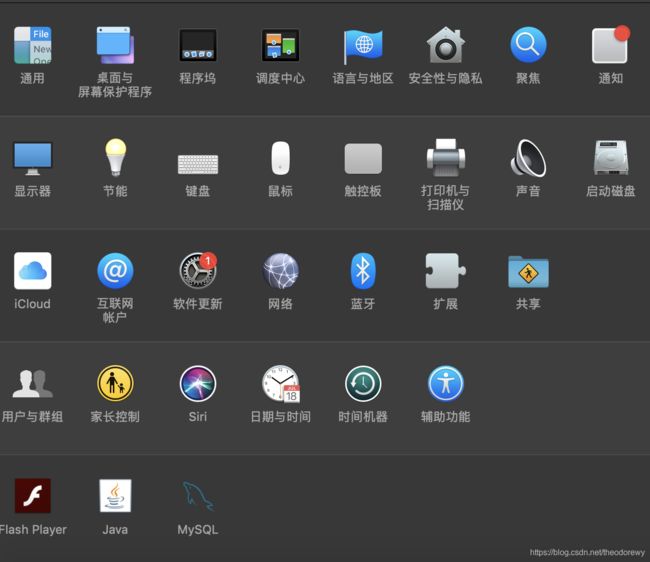The image size is (650, 562).
Task: Open Siri preferences
Action: tap(198, 383)
